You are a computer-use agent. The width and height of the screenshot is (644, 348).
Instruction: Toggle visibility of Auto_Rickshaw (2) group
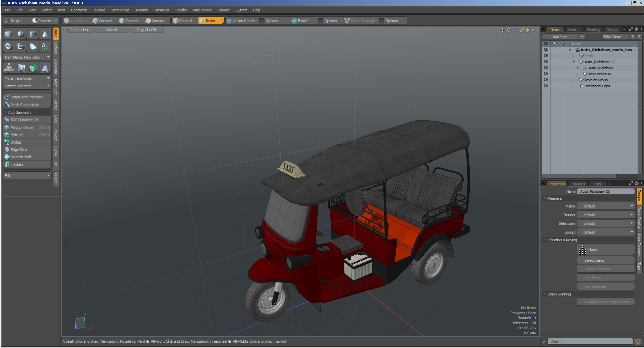(546, 62)
